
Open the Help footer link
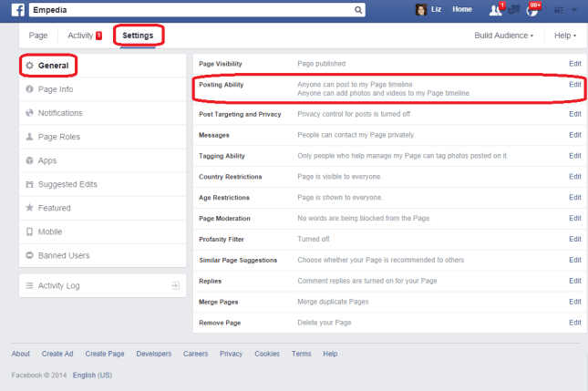coord(330,354)
